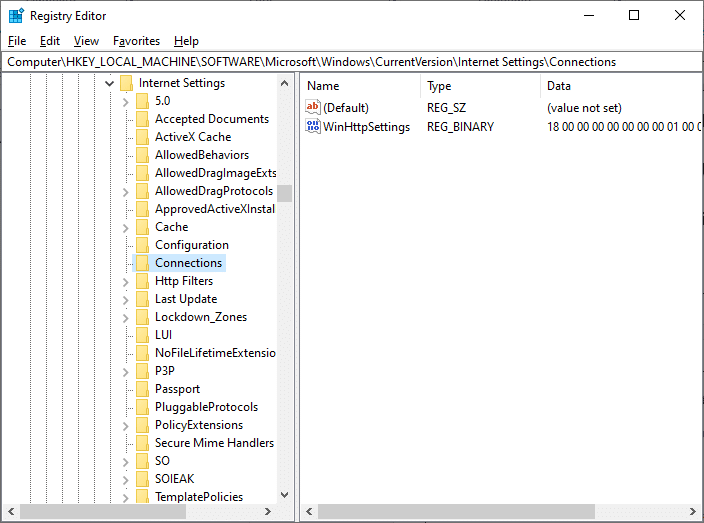Click the WinHttpSettings binary value icon
Image resolution: width=704 pixels, height=523 pixels.
click(312, 126)
